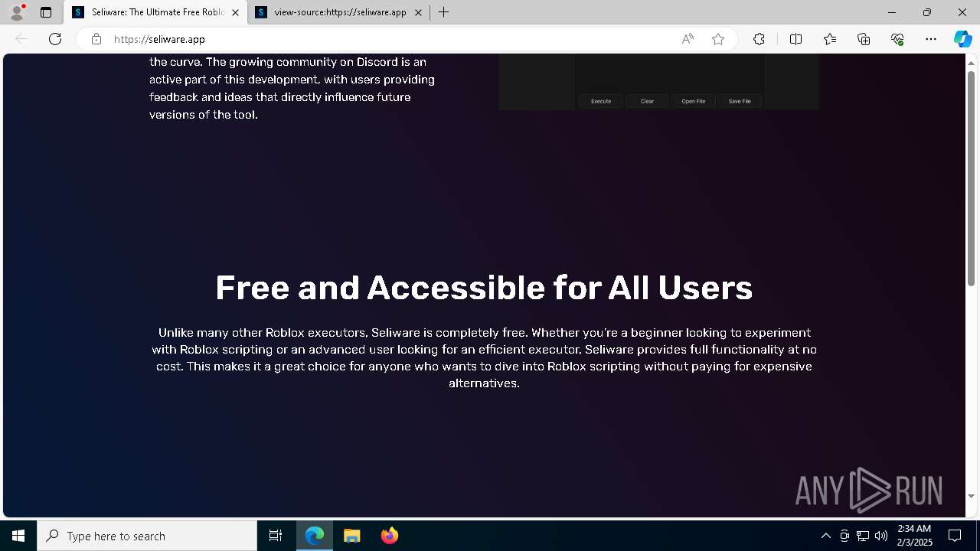Open the Extensions menu

pos(759,39)
